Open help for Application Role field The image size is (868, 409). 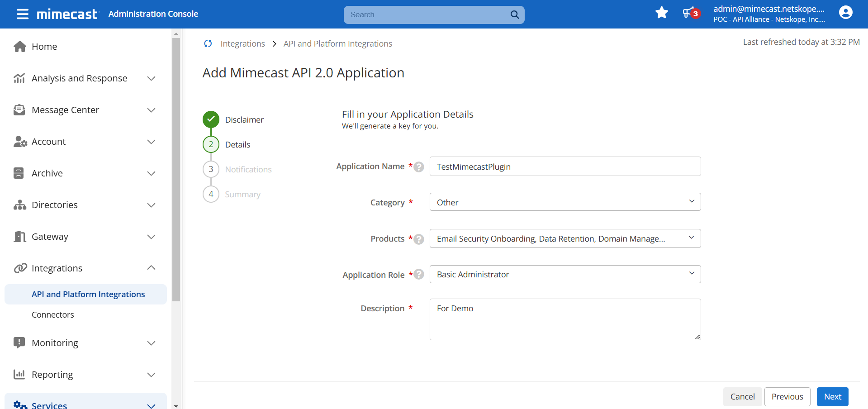419,275
